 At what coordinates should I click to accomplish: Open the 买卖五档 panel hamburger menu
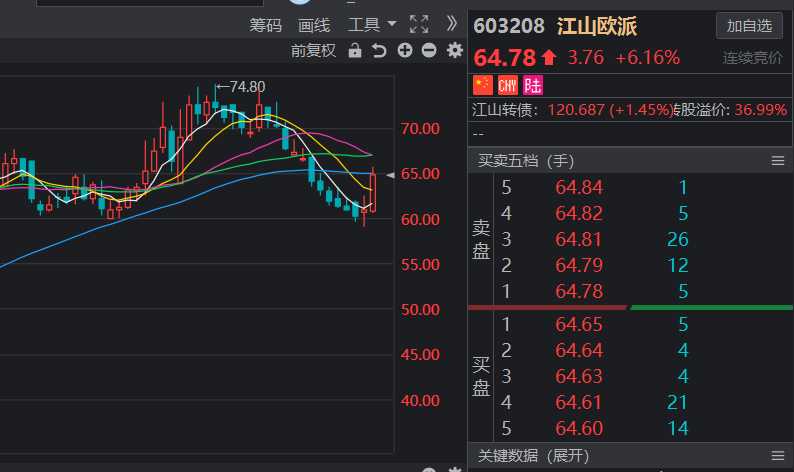778,160
